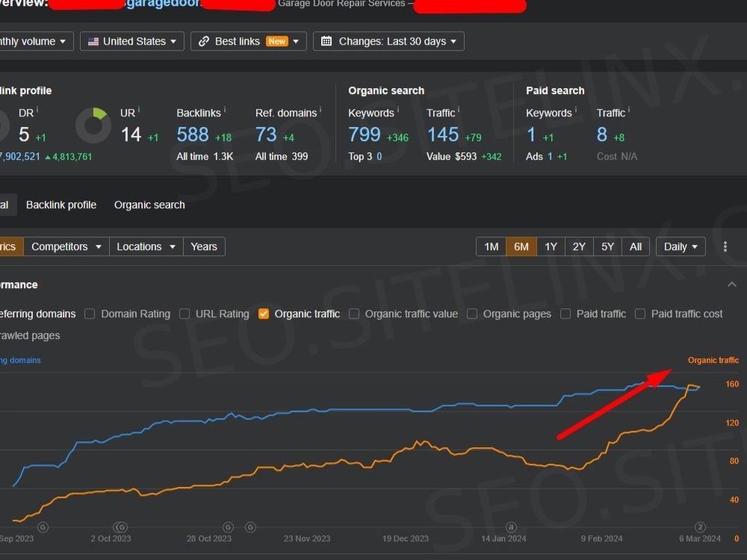
Task: Enable the Paid traffic checkbox
Action: 565,314
